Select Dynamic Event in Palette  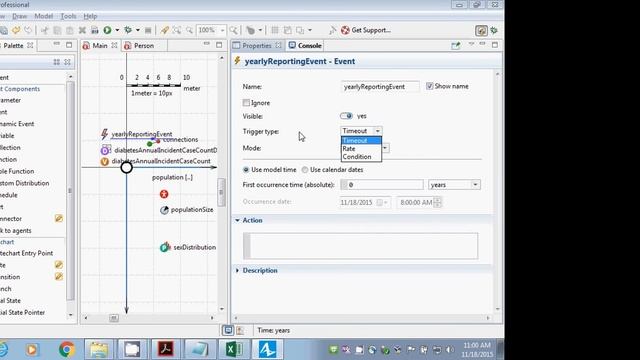click(17, 124)
